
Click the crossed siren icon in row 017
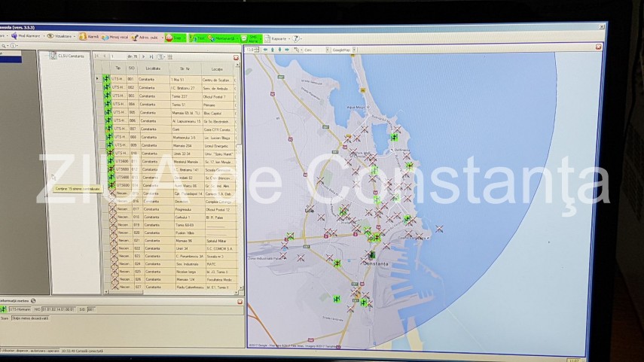[114, 209]
